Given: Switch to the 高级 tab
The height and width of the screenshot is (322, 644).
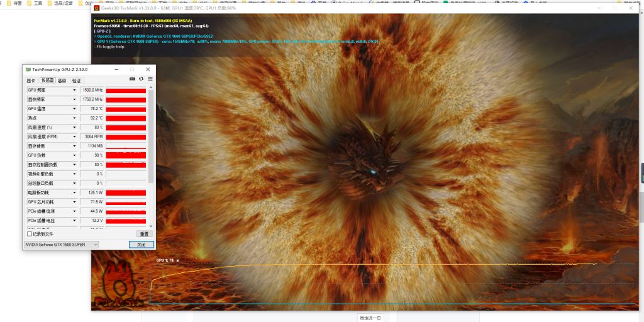Looking at the screenshot, I should coord(62,80).
